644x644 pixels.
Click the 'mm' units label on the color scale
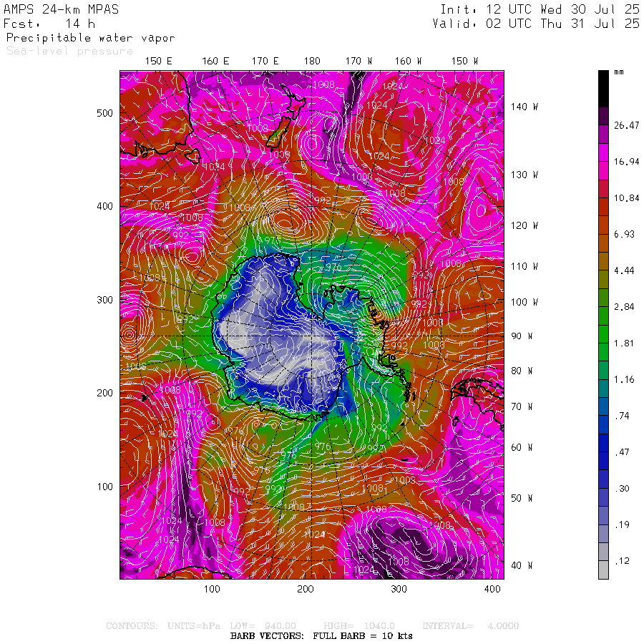click(x=619, y=72)
